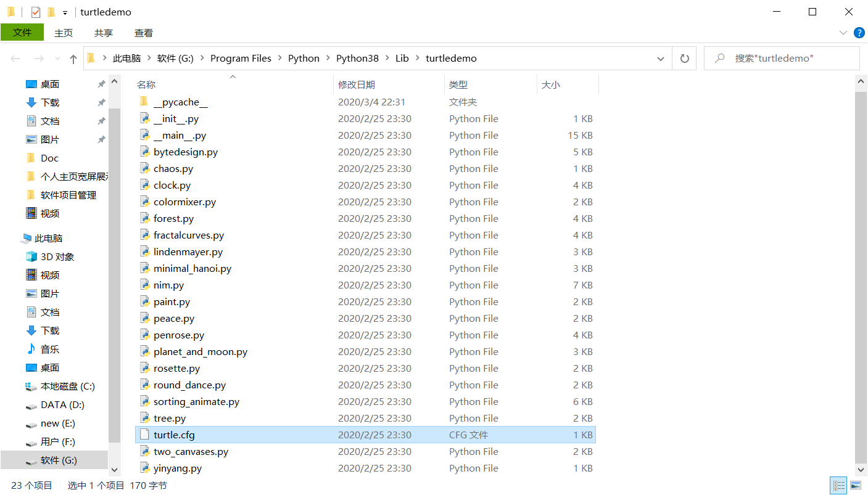The height and width of the screenshot is (495, 868).
Task: Expand the chevron after Program Files in path
Action: (x=279, y=59)
